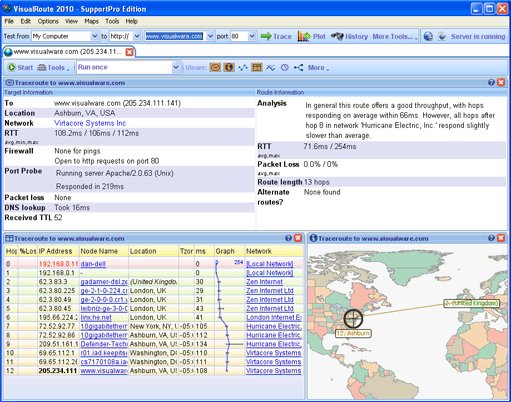Open the gadamer-dsl node link in hop 2
Screen dimensions: 511x402
click(x=104, y=282)
